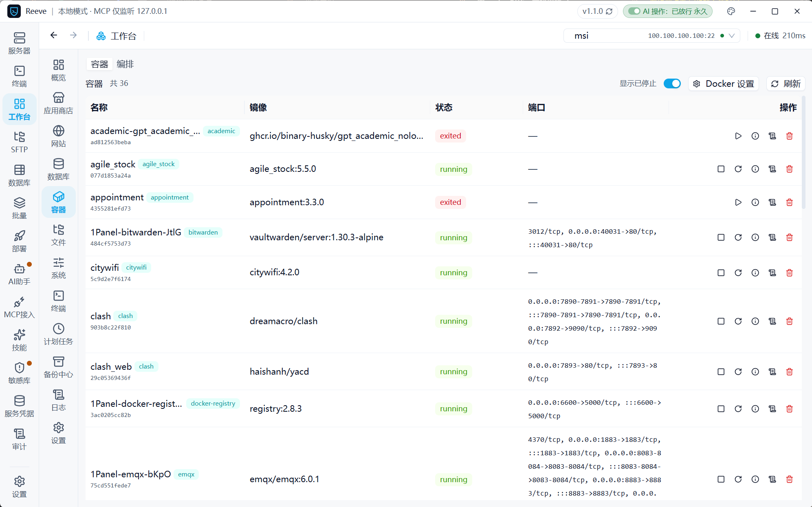Open the theme palette icon in title bar

[731, 11]
